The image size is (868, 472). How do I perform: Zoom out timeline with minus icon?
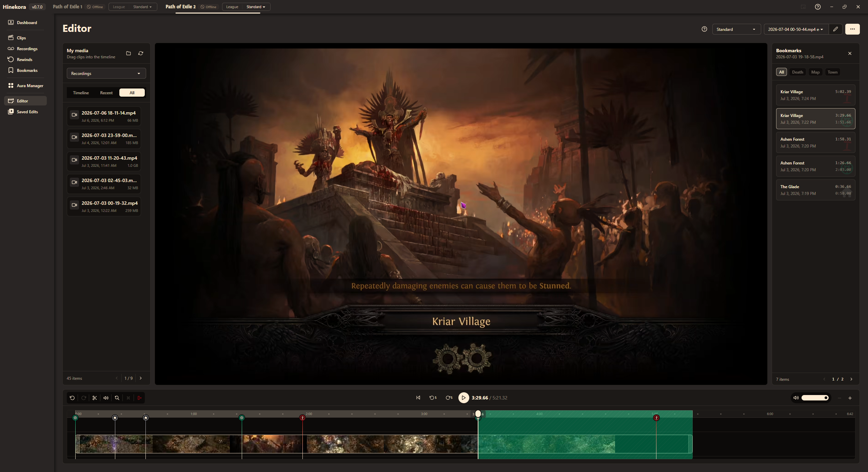point(840,398)
